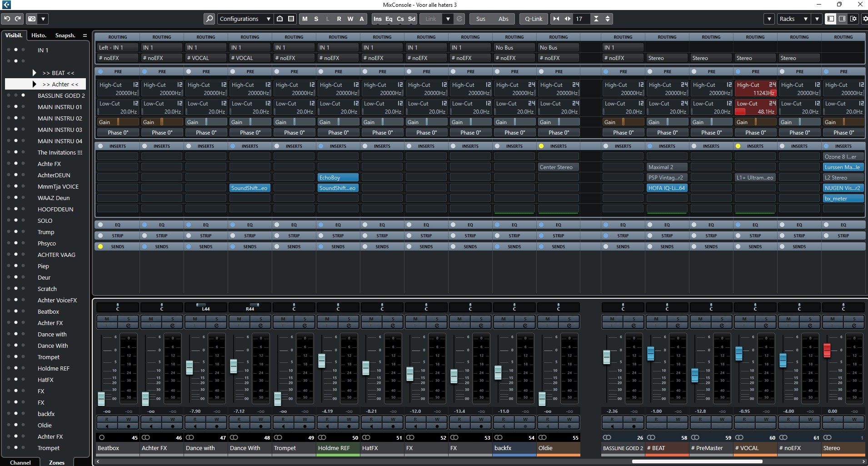Solo the Trompet channel 49
The width and height of the screenshot is (868, 466).
[x=305, y=319]
